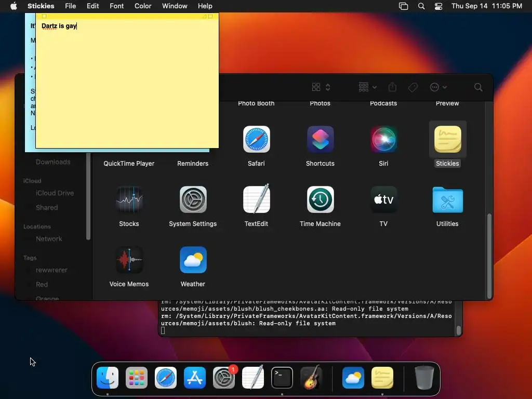Open the Apple menu
The height and width of the screenshot is (399, 532).
tap(14, 6)
